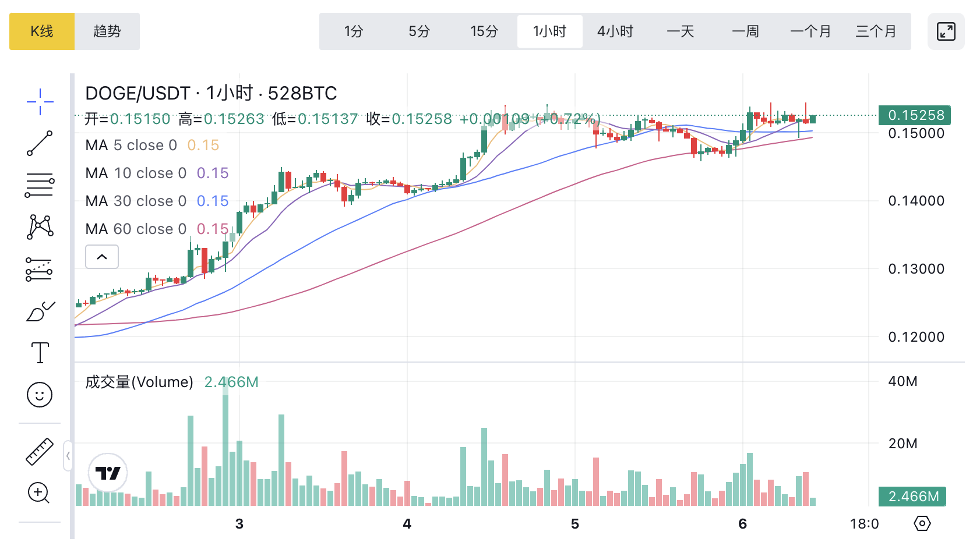The image size is (980, 560).
Task: Switch to K线 candlestick view
Action: (42, 31)
